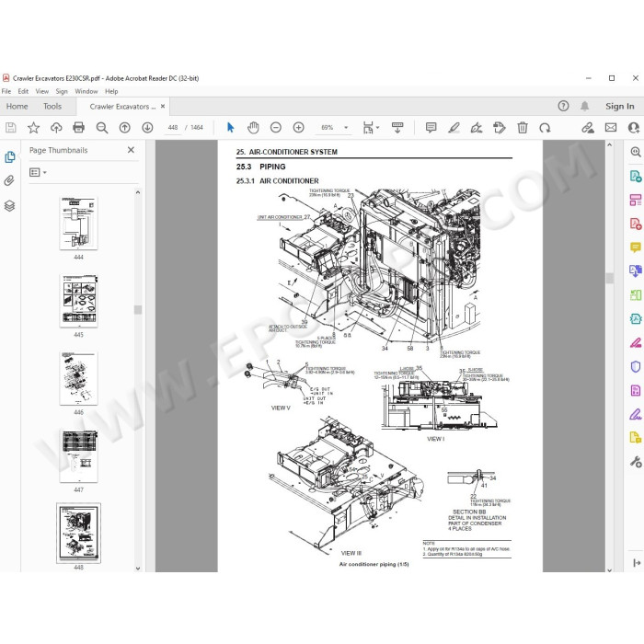644x644 pixels.
Task: Click the Save file icon
Action: coord(11,128)
